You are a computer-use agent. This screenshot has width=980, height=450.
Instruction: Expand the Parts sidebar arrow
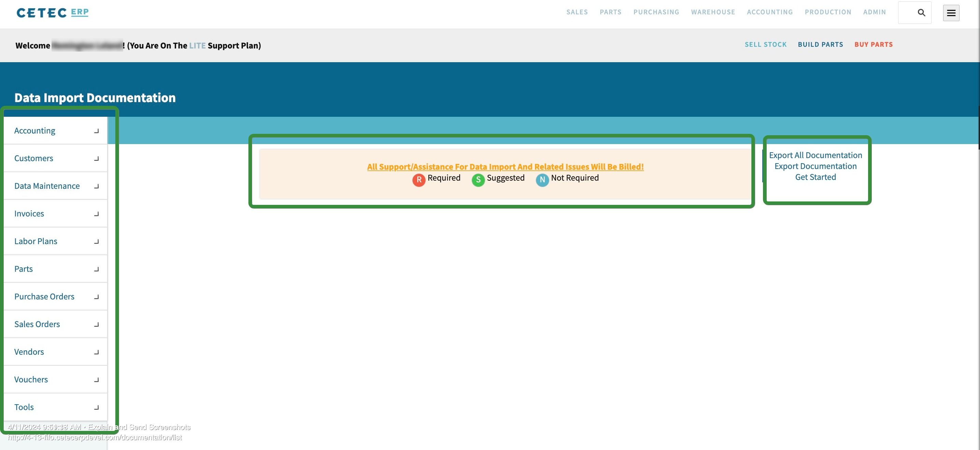pos(96,269)
